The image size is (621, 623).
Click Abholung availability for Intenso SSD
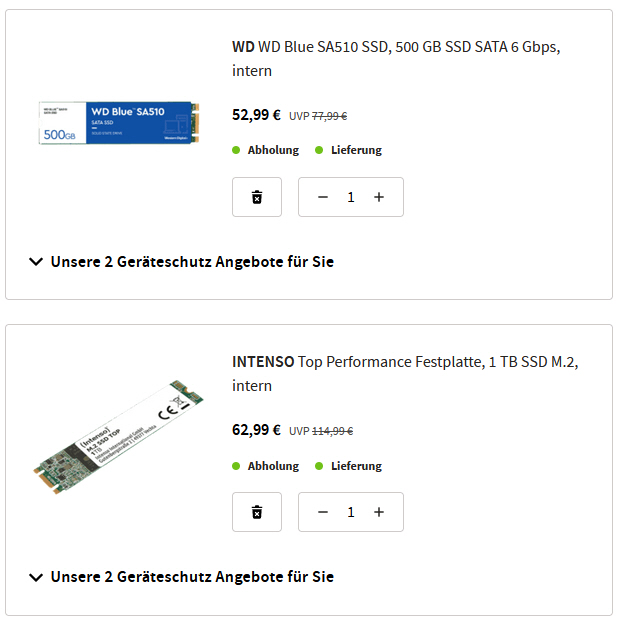(272, 466)
